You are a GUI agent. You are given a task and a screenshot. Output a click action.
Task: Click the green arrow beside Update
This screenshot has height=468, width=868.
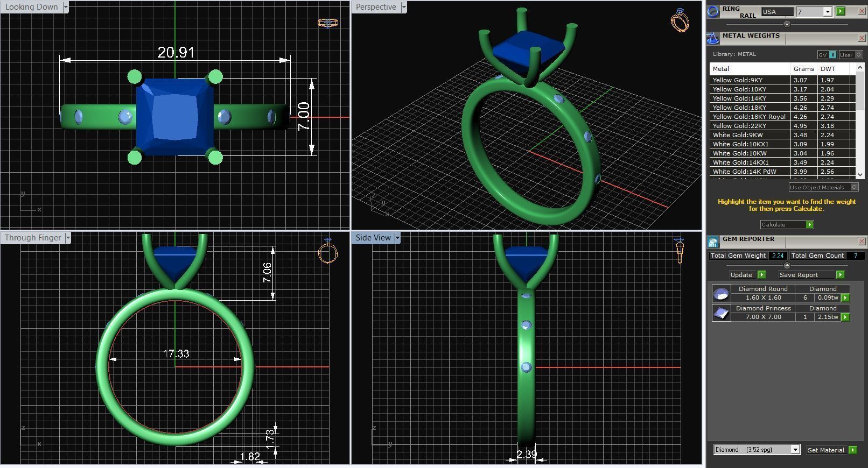point(761,274)
